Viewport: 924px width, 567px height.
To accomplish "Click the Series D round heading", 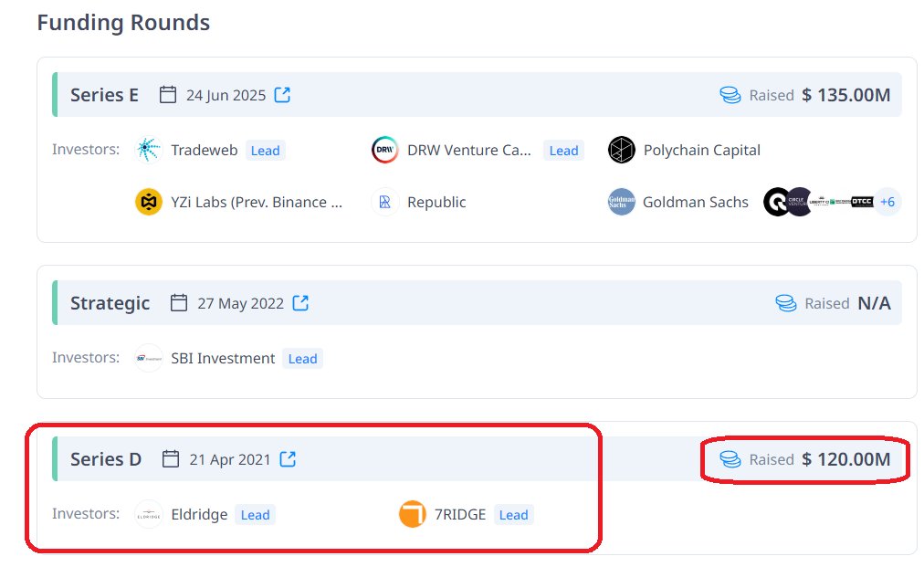I will (x=106, y=458).
